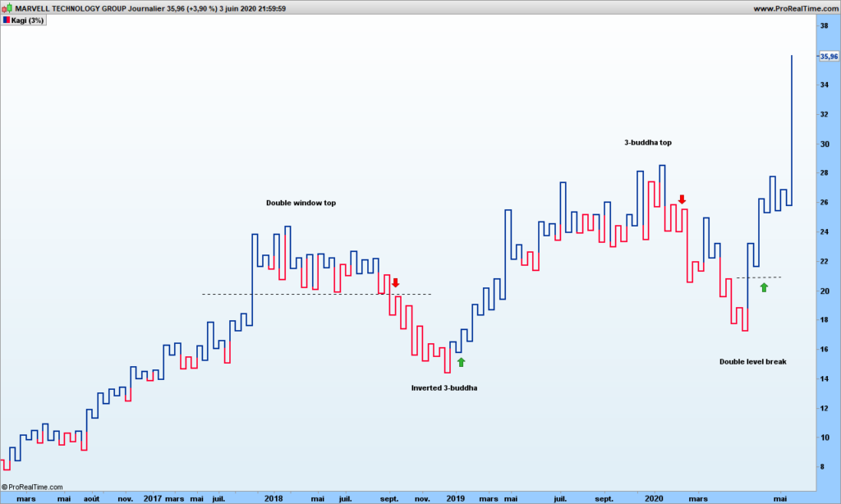Screen dimensions: 841x504
Task: Click the 2019 year label on the time axis
Action: tap(455, 498)
